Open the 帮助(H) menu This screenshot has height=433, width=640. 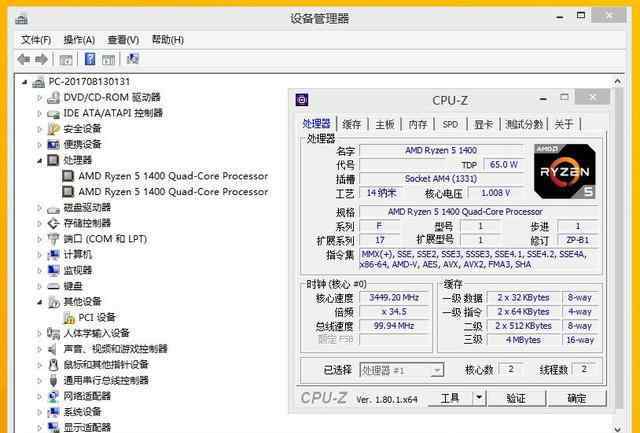coord(167,40)
